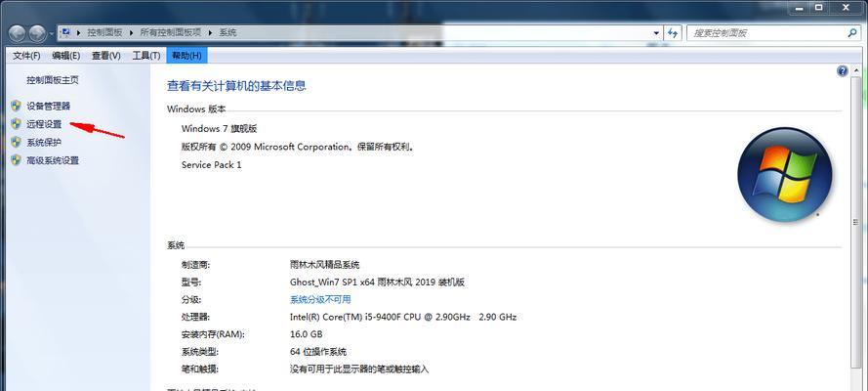Open the 远程设置 link
This screenshot has width=868, height=391.
44,124
